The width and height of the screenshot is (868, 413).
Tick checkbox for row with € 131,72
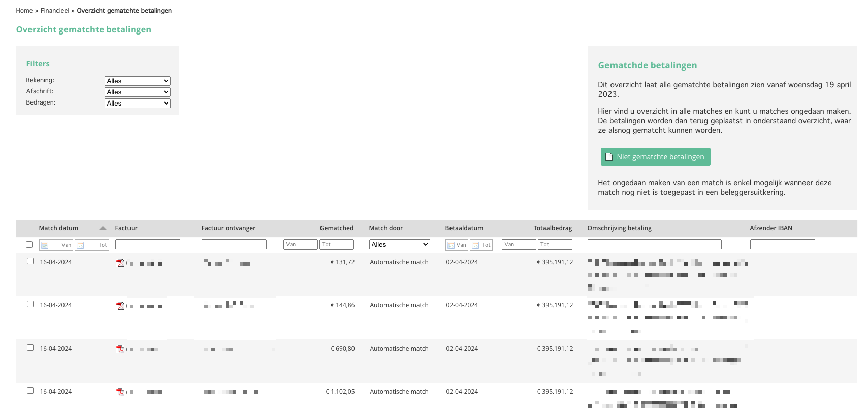point(30,261)
